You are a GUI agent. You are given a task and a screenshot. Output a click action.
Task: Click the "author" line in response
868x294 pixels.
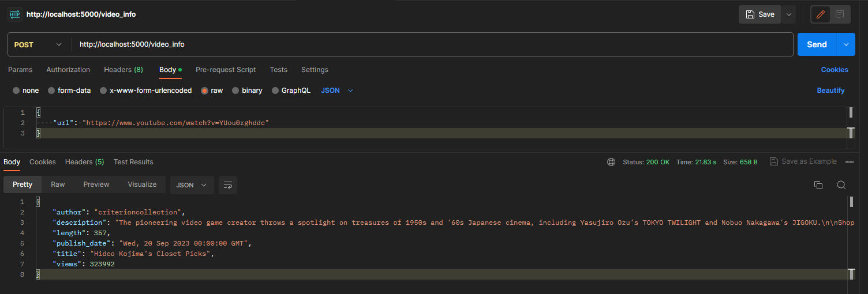click(x=118, y=212)
